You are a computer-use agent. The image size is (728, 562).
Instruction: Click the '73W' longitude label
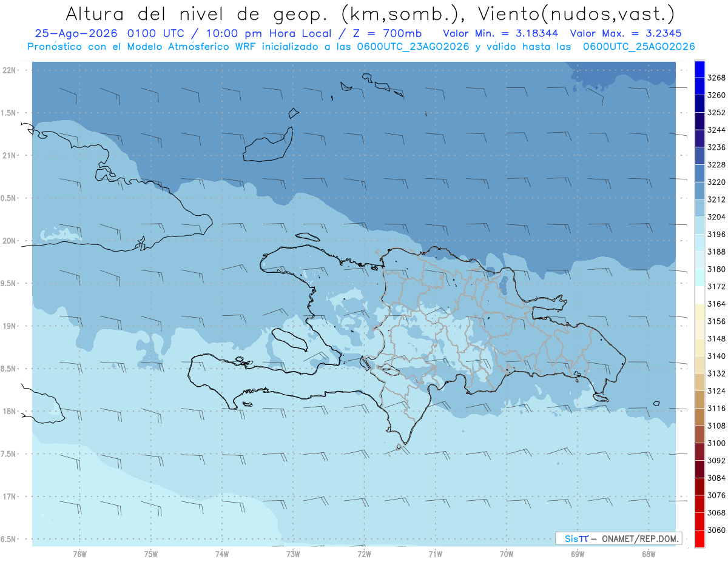(293, 554)
